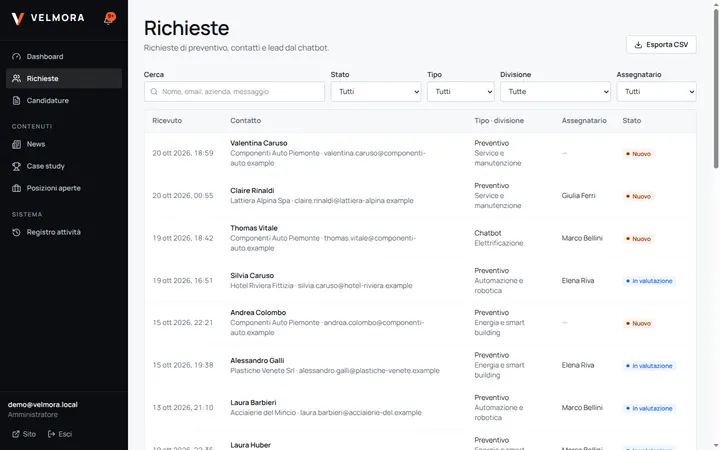
Task: Open Posizioni aperte section
Action: pos(64,188)
